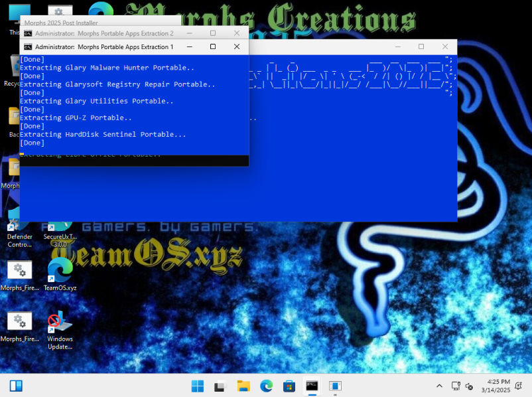This screenshot has height=397, width=532.
Task: Open the Windows Start menu
Action: 198,386
